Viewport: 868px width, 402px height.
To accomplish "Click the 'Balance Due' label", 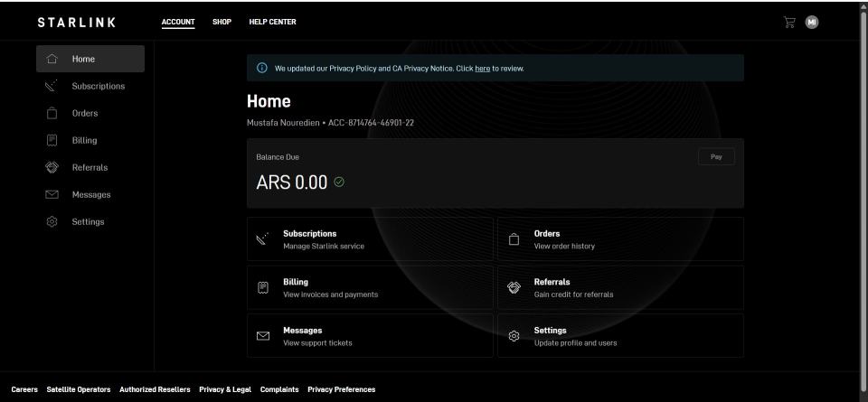I will 278,157.
